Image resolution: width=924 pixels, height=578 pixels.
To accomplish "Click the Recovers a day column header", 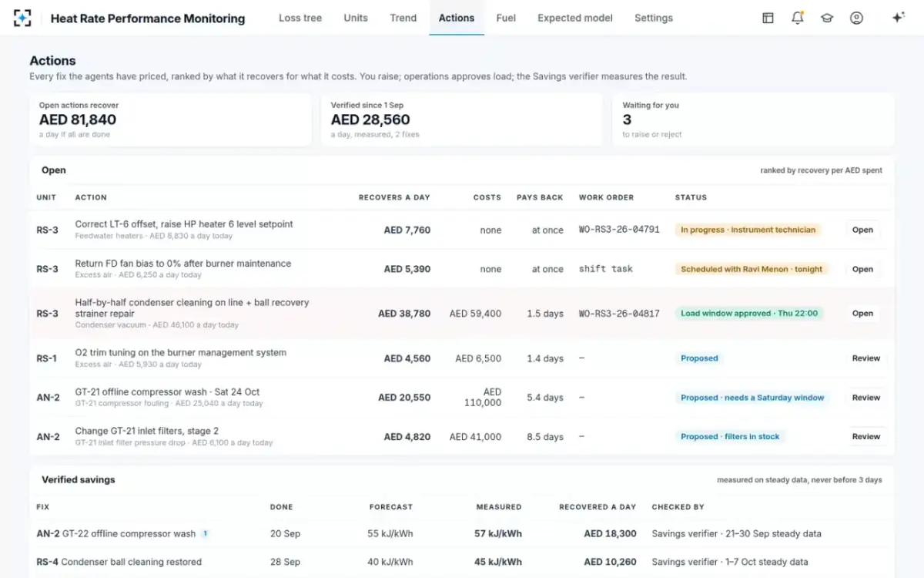I will (x=394, y=197).
